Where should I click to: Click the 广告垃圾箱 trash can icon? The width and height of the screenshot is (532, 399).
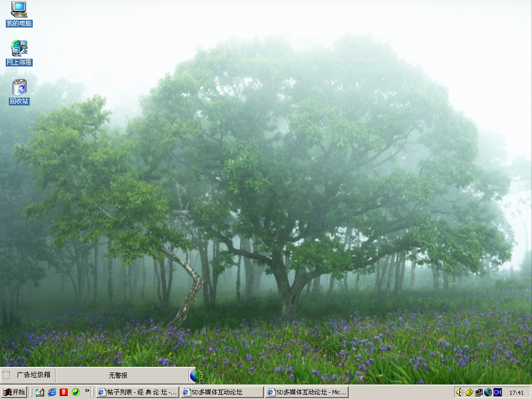click(x=6, y=375)
